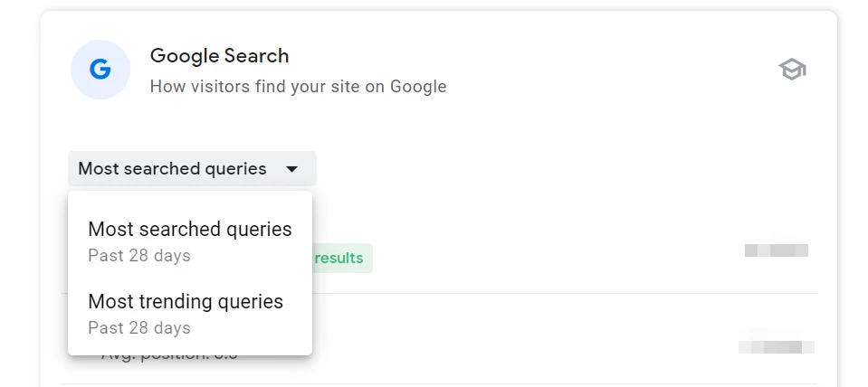Click the green results badge
Image resolution: width=868 pixels, height=387 pixels.
342,259
